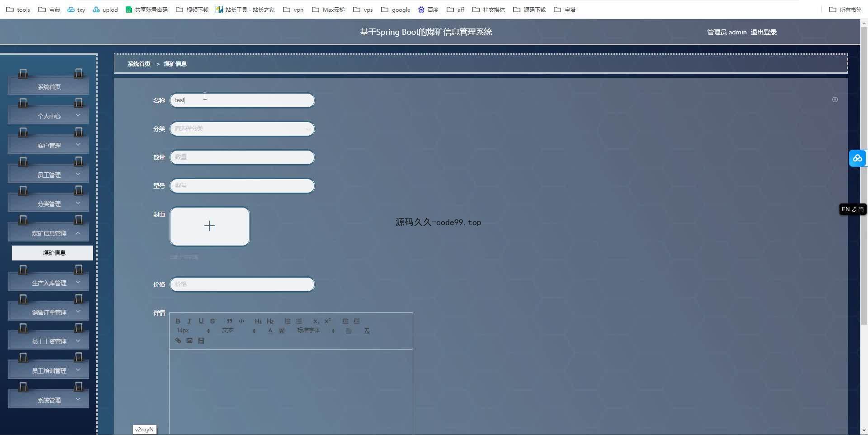Open the text alignment options
This screenshot has width=868, height=435.
tap(349, 331)
